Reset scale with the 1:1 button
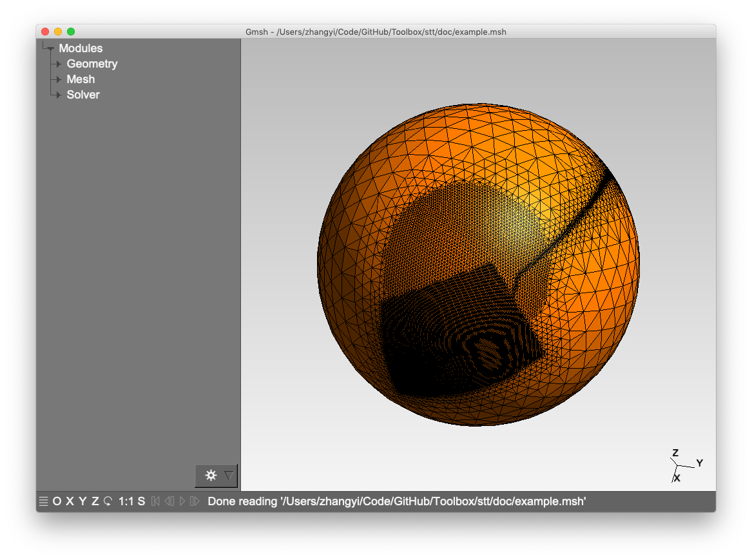752x560 pixels. click(x=126, y=501)
